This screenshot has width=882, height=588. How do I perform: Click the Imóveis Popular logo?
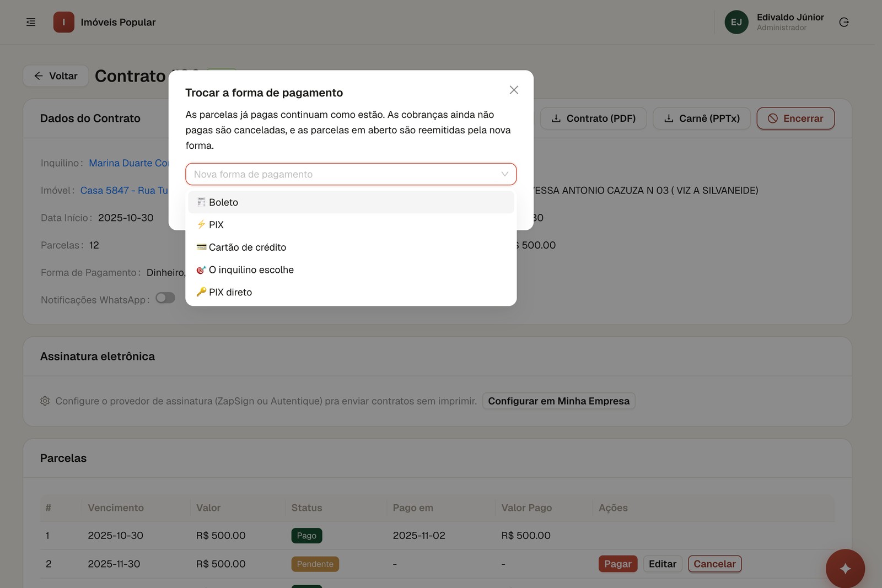coord(63,22)
